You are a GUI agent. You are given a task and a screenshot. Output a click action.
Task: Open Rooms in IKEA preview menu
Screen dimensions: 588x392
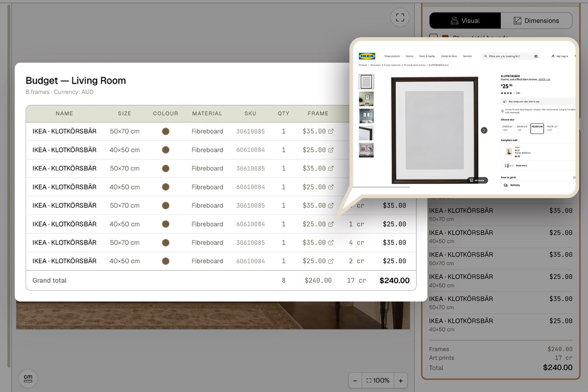pos(410,56)
